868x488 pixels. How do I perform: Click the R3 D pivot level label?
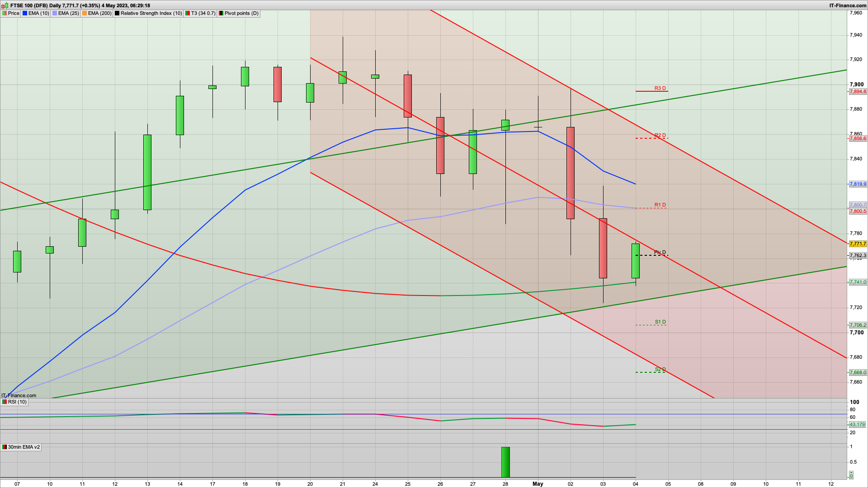pyautogui.click(x=660, y=89)
